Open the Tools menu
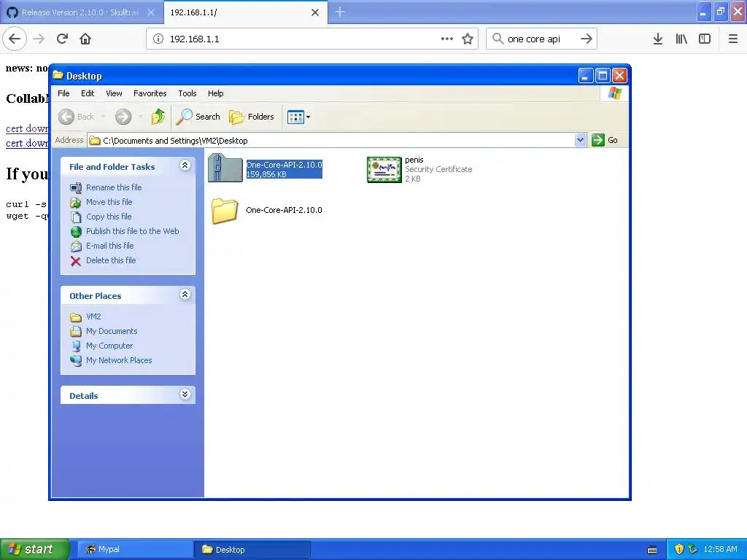The image size is (747, 560). click(187, 93)
